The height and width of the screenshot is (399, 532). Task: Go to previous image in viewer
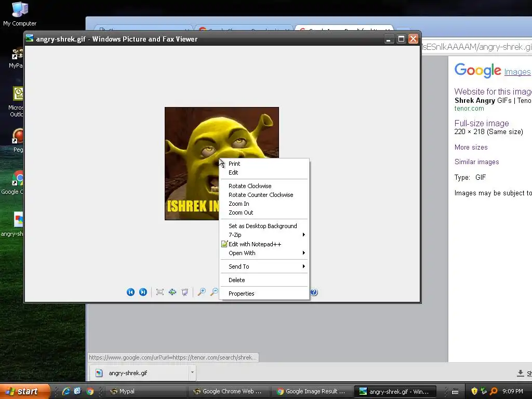click(x=130, y=292)
